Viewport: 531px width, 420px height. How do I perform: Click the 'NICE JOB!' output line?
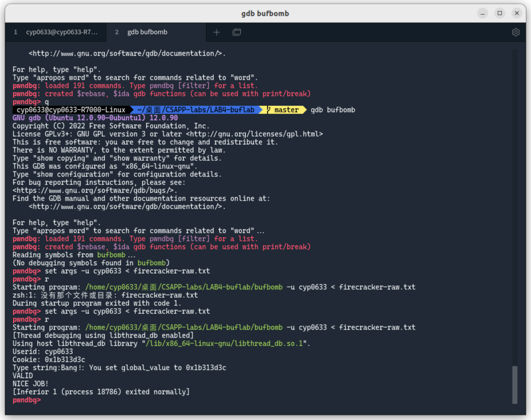coord(30,384)
